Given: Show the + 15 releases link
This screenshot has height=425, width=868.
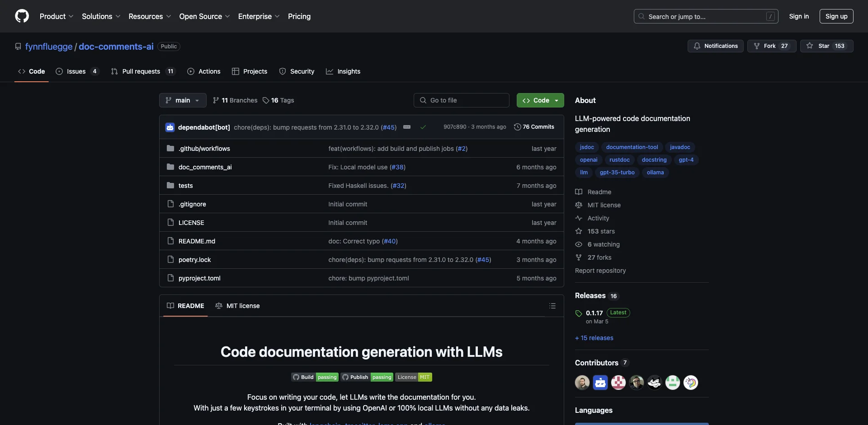Looking at the screenshot, I should tap(594, 338).
